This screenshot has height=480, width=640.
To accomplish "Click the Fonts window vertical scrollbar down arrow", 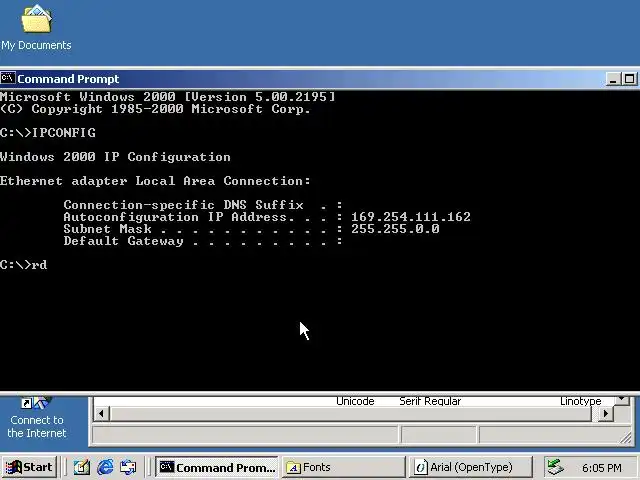I will point(622,399).
